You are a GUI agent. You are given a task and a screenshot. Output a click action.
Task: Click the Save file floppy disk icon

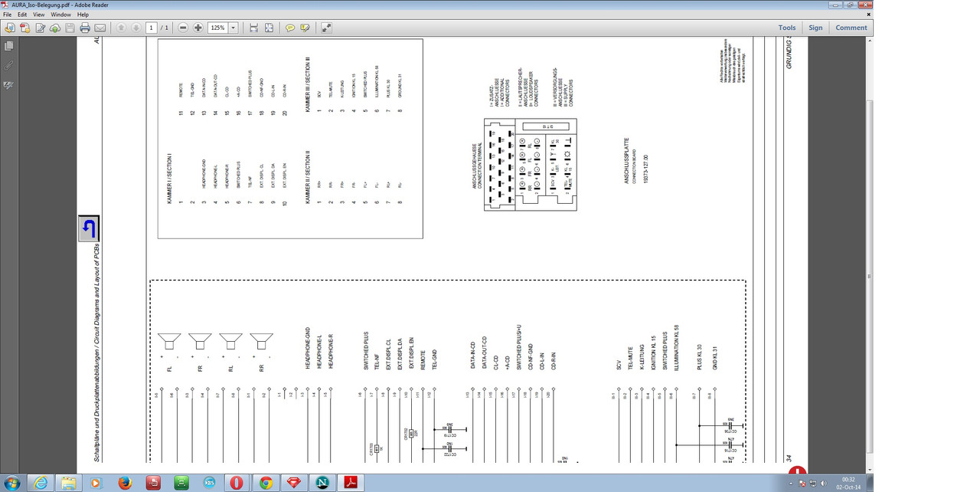70,28
